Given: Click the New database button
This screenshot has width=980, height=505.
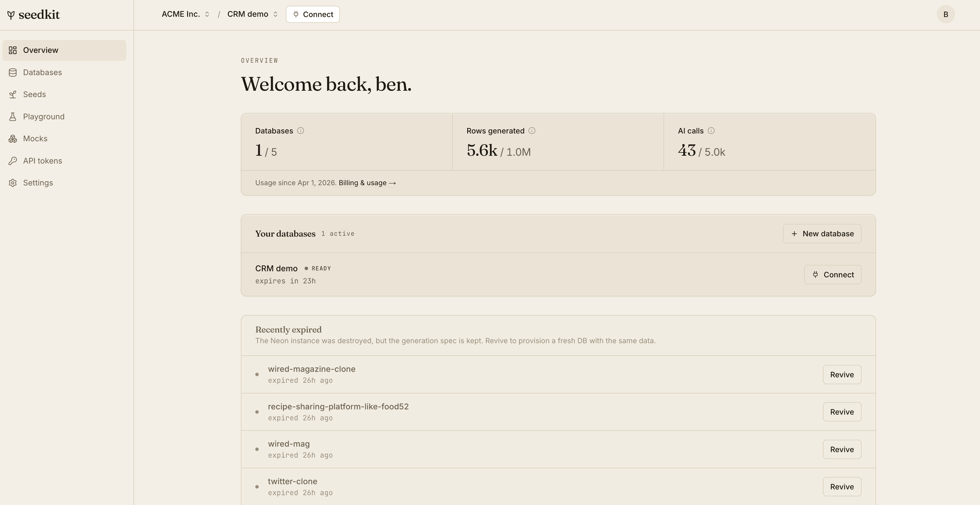Looking at the screenshot, I should 822,233.
